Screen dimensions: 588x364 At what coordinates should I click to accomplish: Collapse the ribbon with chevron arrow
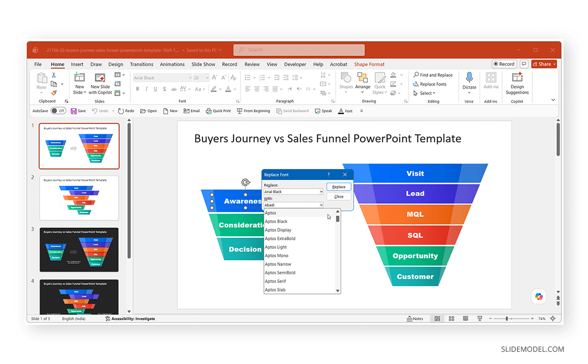(x=553, y=99)
